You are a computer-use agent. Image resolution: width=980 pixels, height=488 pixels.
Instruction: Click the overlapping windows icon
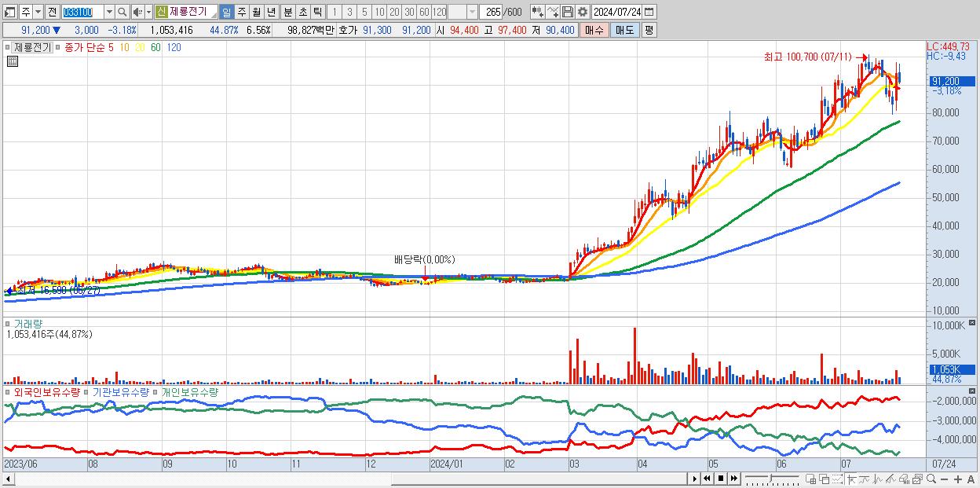pos(824,479)
